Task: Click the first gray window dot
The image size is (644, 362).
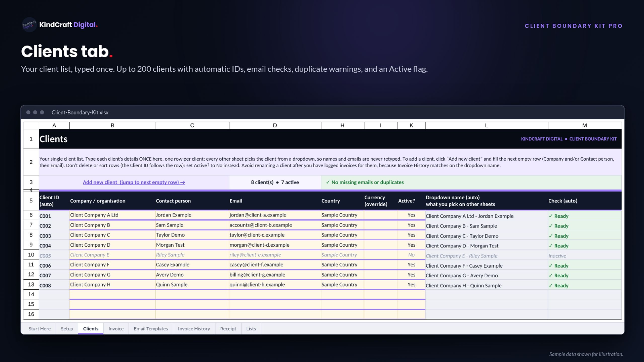Action: click(x=28, y=112)
